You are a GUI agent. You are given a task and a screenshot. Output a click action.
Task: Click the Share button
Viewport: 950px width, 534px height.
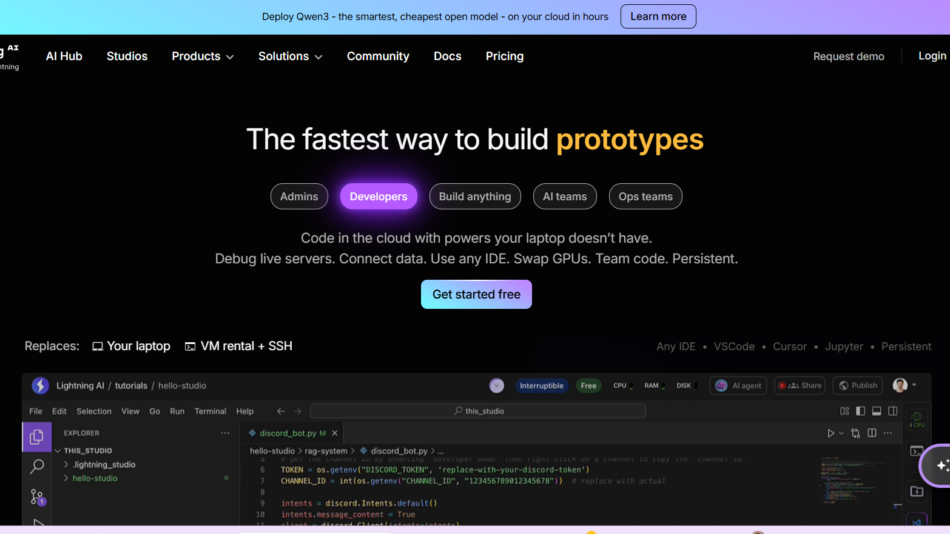(x=800, y=385)
